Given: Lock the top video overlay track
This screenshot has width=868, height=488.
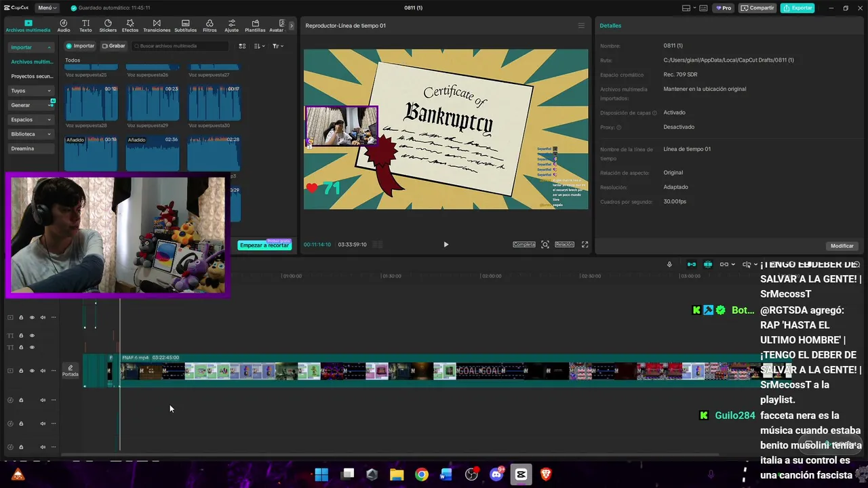Looking at the screenshot, I should coord(21,317).
